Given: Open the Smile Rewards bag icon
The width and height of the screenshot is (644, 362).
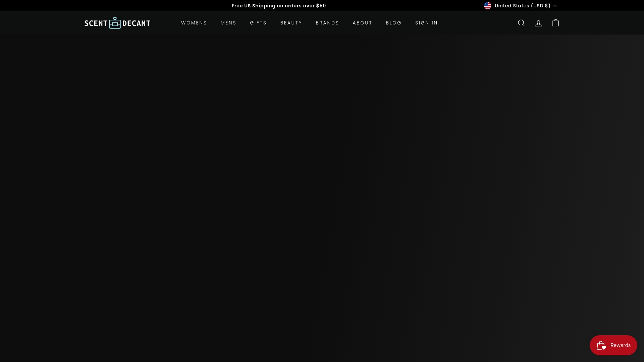Looking at the screenshot, I should point(601,345).
